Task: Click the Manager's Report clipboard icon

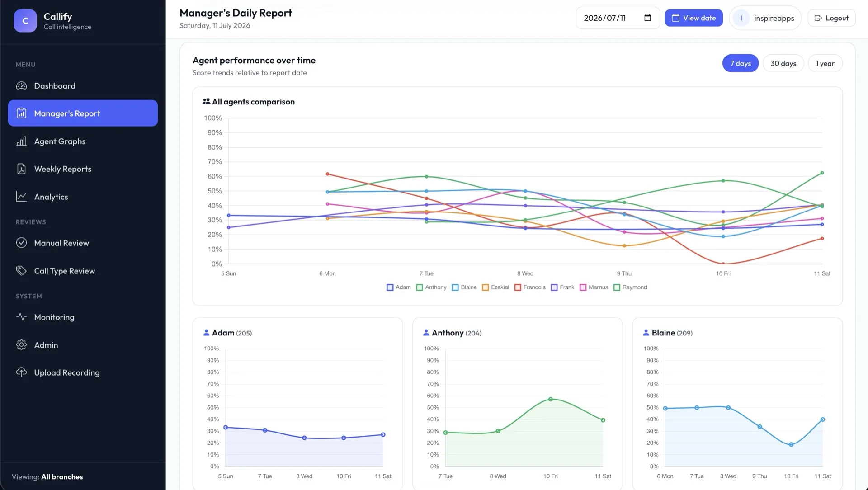Action: pyautogui.click(x=21, y=113)
